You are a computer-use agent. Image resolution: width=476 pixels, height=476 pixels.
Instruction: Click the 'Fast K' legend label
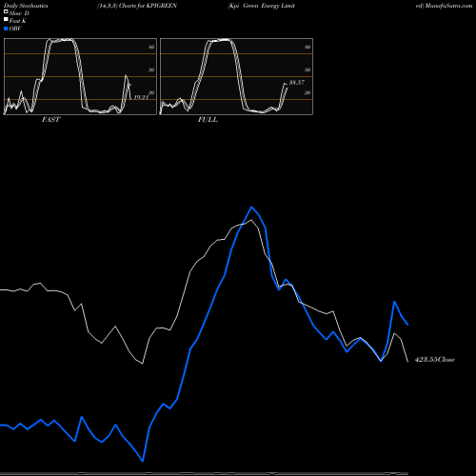[x=18, y=21]
